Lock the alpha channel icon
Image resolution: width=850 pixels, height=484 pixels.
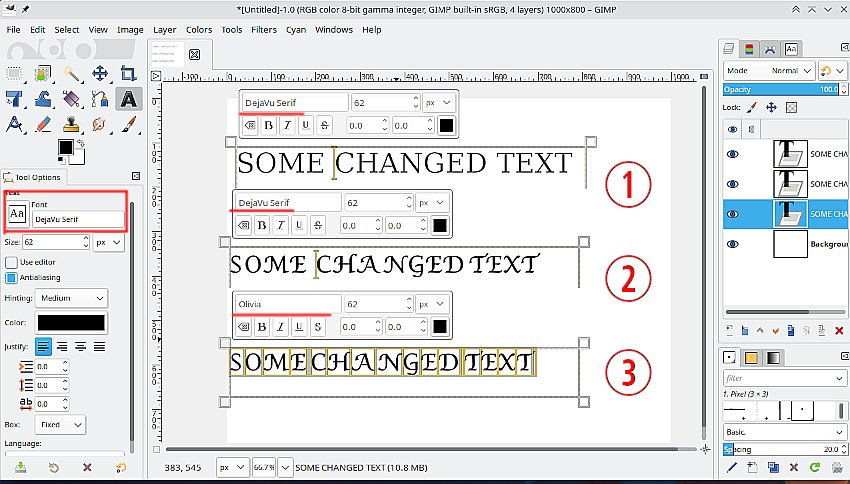(791, 107)
